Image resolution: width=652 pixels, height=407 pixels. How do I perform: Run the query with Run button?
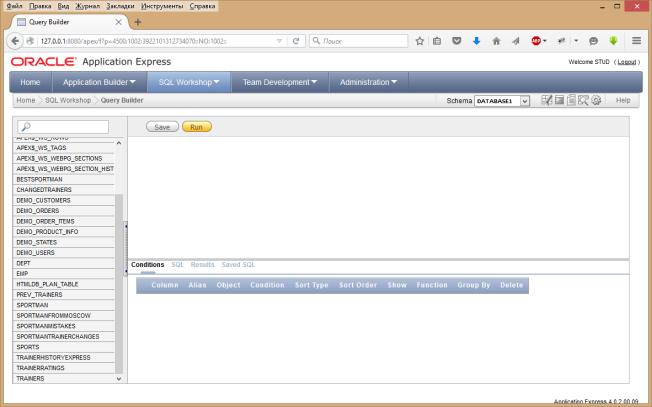coord(197,127)
